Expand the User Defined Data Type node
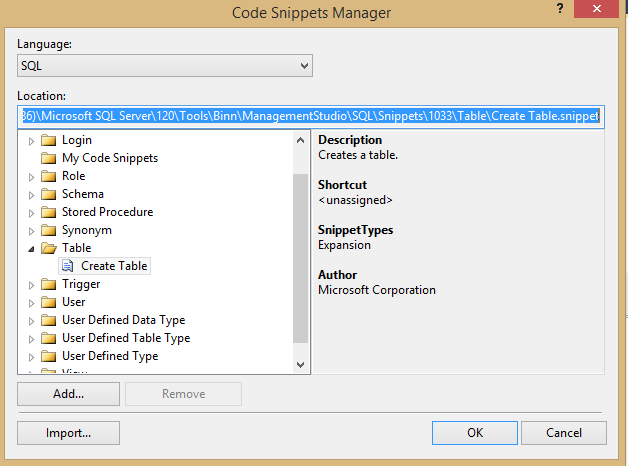 point(31,321)
